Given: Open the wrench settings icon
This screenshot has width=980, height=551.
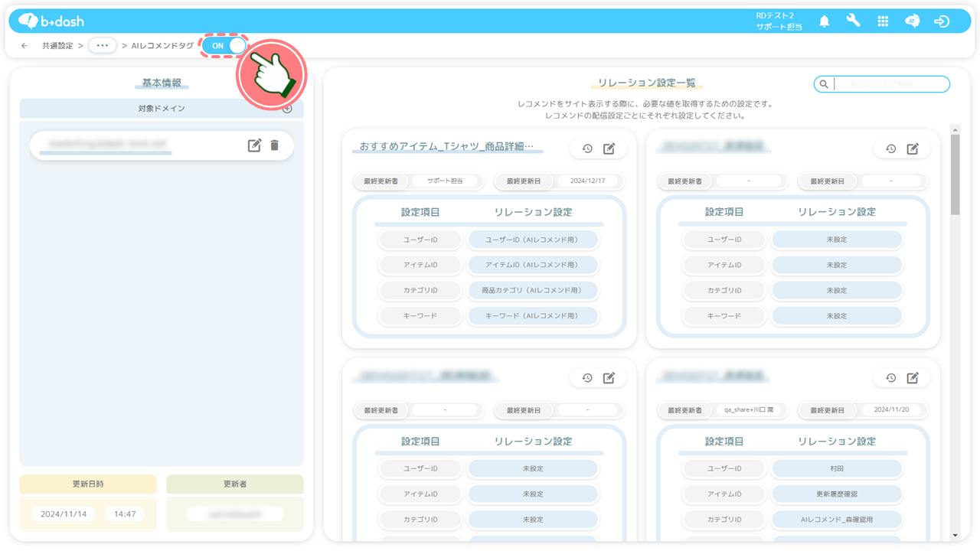Looking at the screenshot, I should point(853,21).
